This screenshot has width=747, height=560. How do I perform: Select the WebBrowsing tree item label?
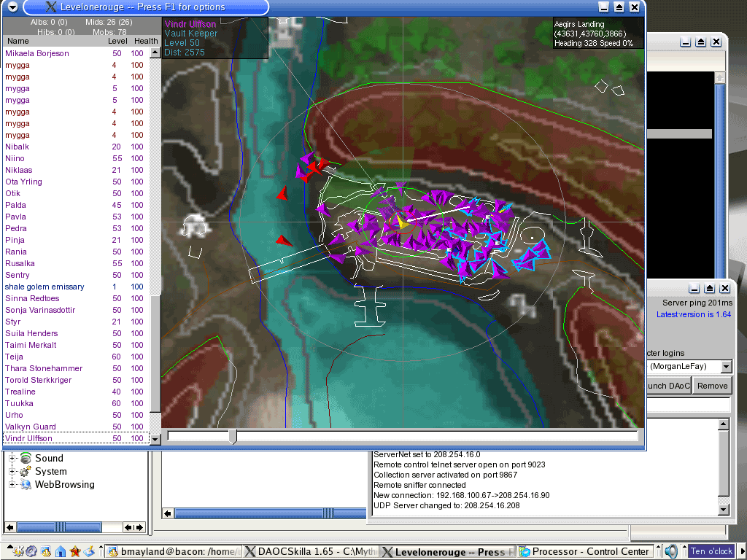65,484
